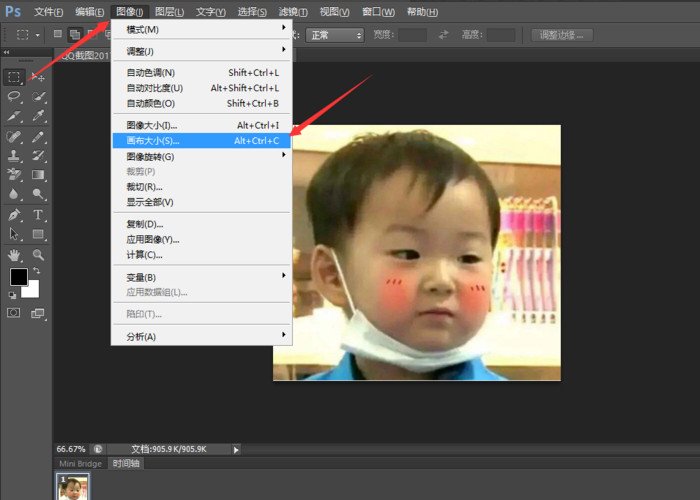
Task: Switch to the 时间轴 tab
Action: pos(126,463)
